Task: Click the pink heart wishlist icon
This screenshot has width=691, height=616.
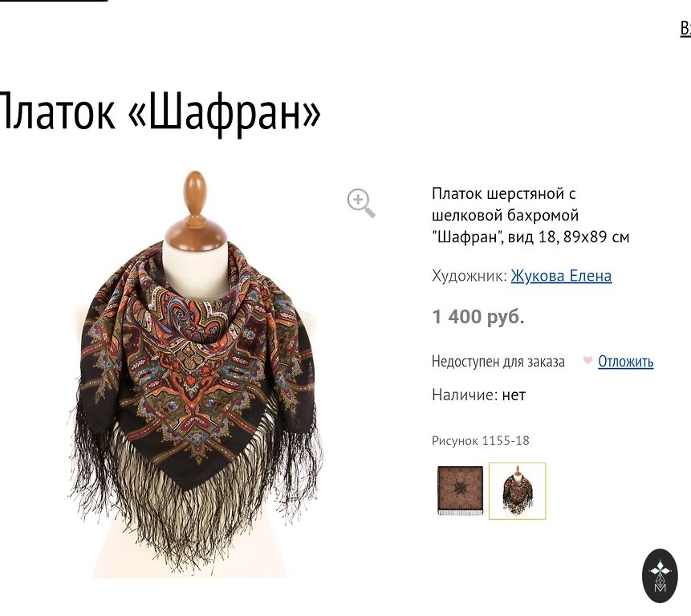Action: [587, 361]
